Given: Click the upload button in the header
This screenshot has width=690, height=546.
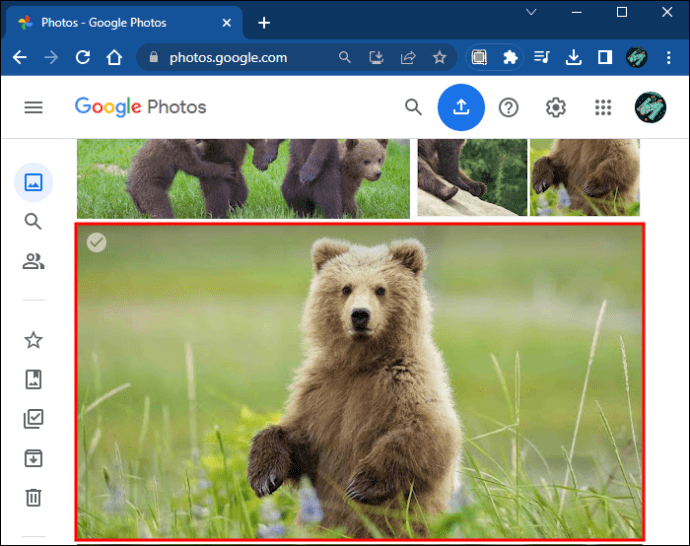Looking at the screenshot, I should coord(461,107).
